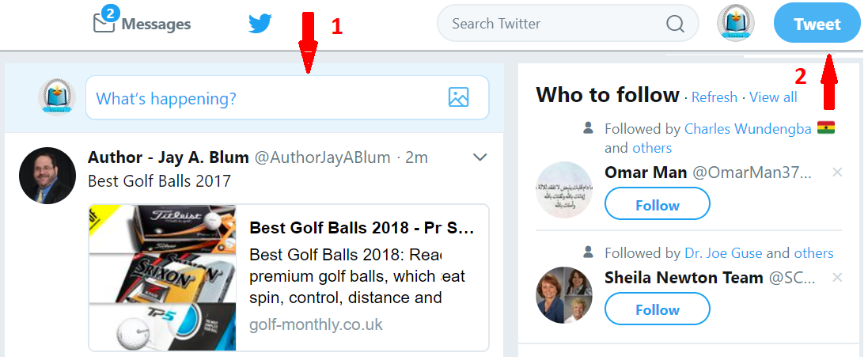Click the Tweet button
This screenshot has width=868, height=364.
[817, 24]
